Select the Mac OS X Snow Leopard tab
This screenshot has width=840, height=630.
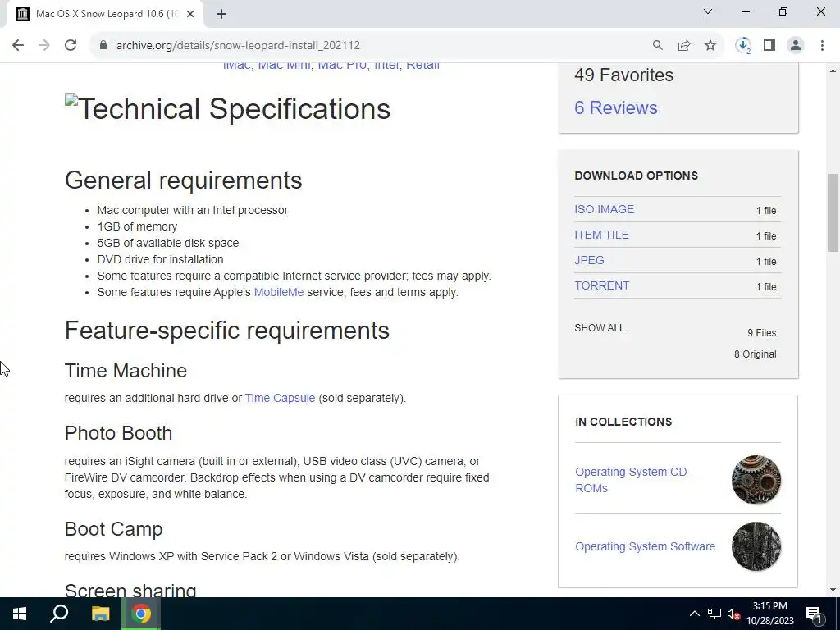pos(105,14)
